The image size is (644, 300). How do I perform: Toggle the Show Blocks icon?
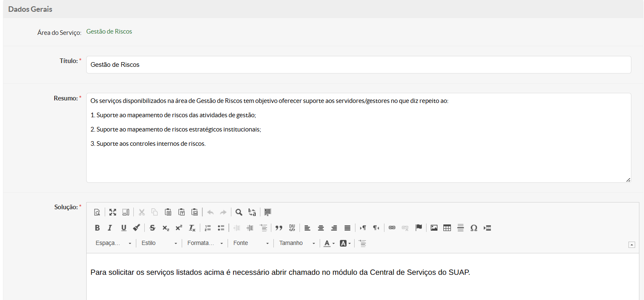tap(126, 212)
